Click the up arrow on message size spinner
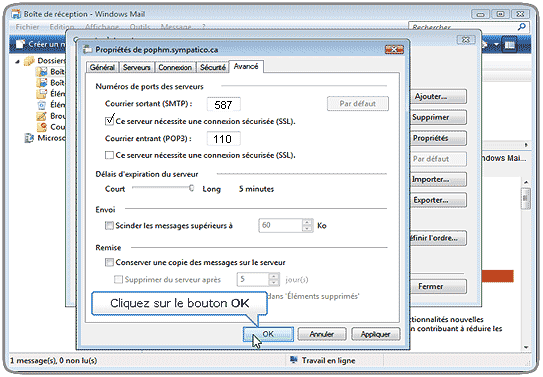 click(307, 222)
